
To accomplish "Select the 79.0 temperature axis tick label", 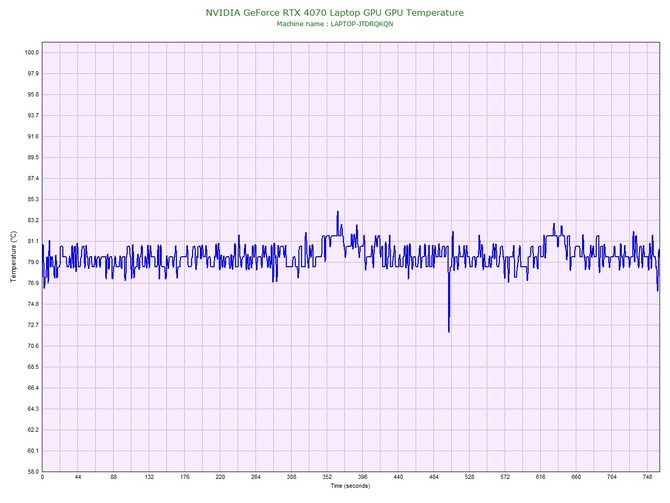I will tap(32, 262).
